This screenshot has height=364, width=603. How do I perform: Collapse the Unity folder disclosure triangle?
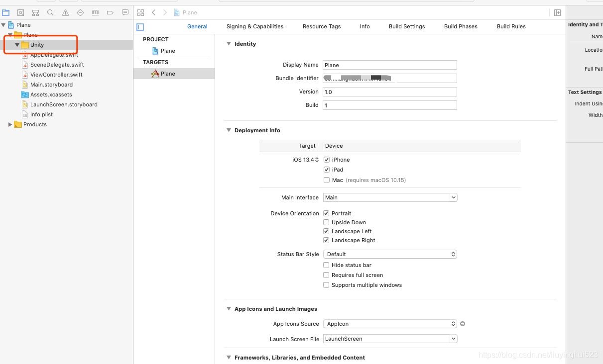coord(17,45)
